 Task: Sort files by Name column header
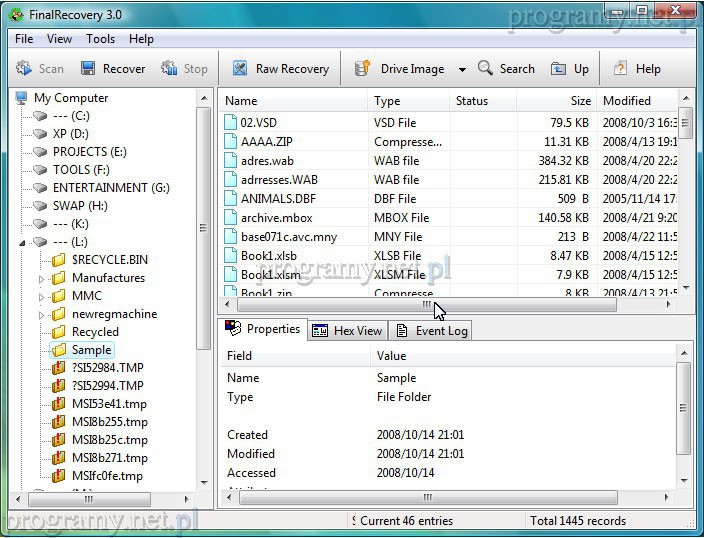click(290, 101)
